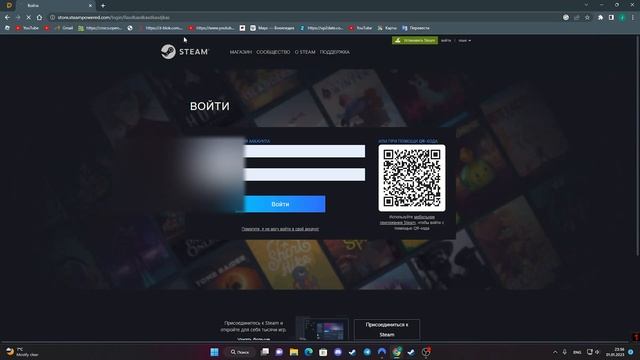This screenshot has height=360, width=640.
Task: Open clock and date panel
Action: coord(615,352)
